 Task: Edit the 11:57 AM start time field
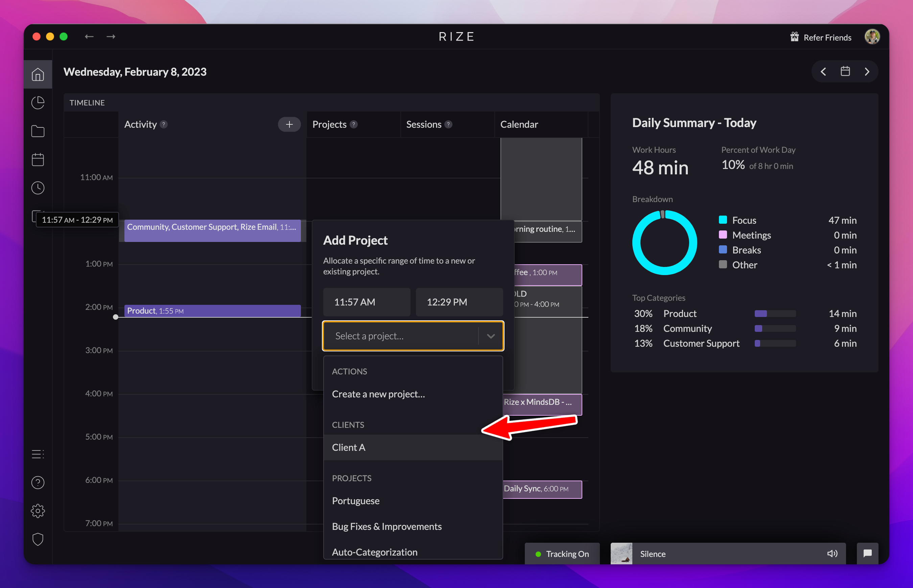pyautogui.click(x=366, y=302)
